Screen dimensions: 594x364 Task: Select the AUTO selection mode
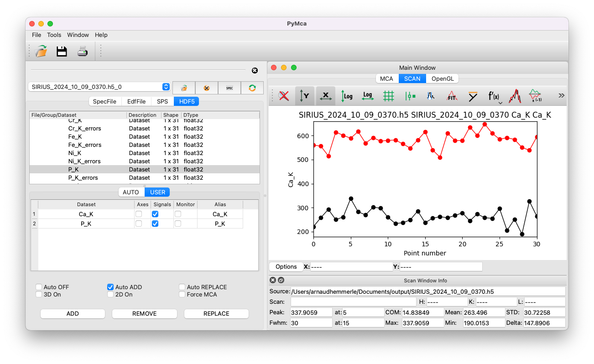[131, 192]
